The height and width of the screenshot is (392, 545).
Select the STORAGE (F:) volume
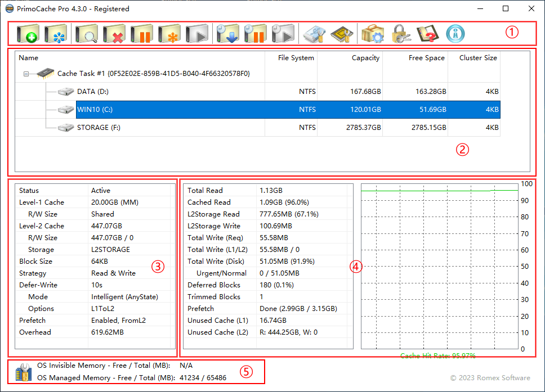pyautogui.click(x=99, y=128)
